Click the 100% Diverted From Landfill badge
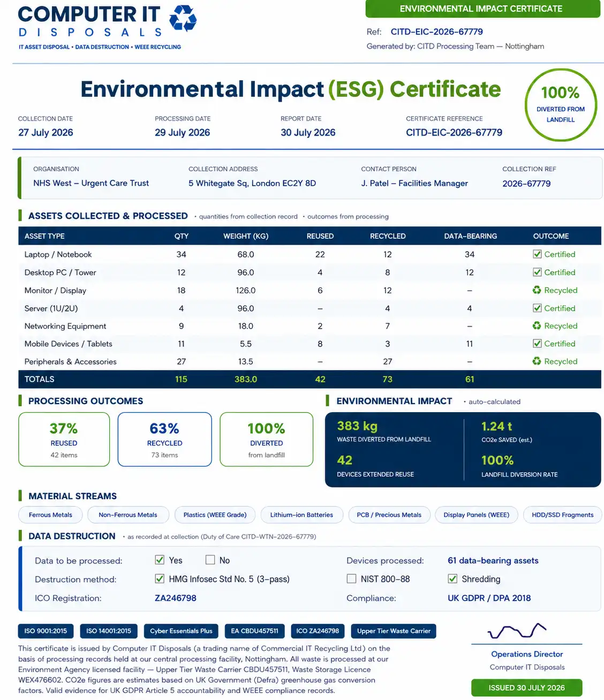Screen dimensions: 604x700 click(561, 105)
